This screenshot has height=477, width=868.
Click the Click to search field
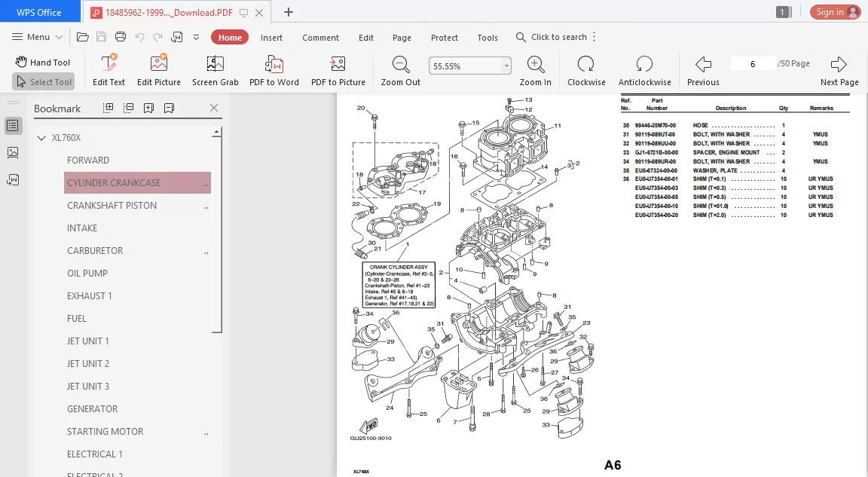[x=552, y=37]
